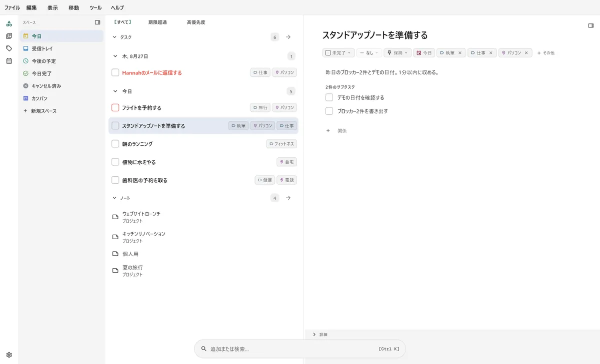Check off 朝のランニング task

click(115, 144)
